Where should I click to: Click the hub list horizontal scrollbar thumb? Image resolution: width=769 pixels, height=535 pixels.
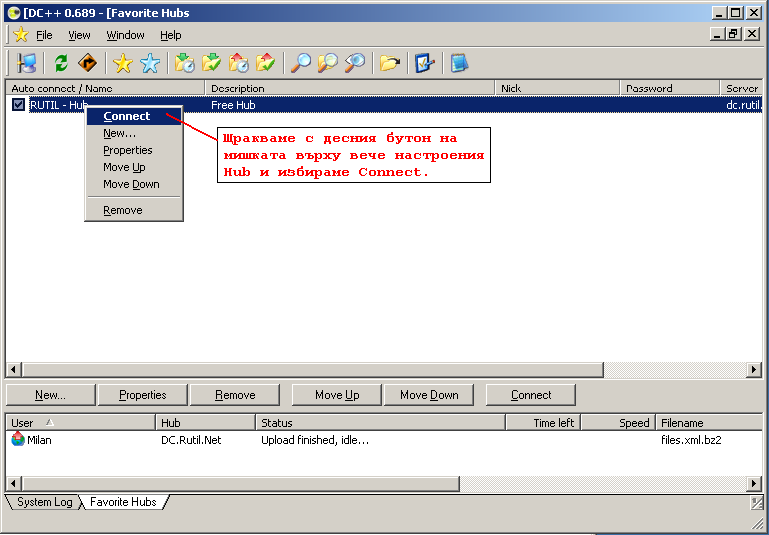coord(312,369)
